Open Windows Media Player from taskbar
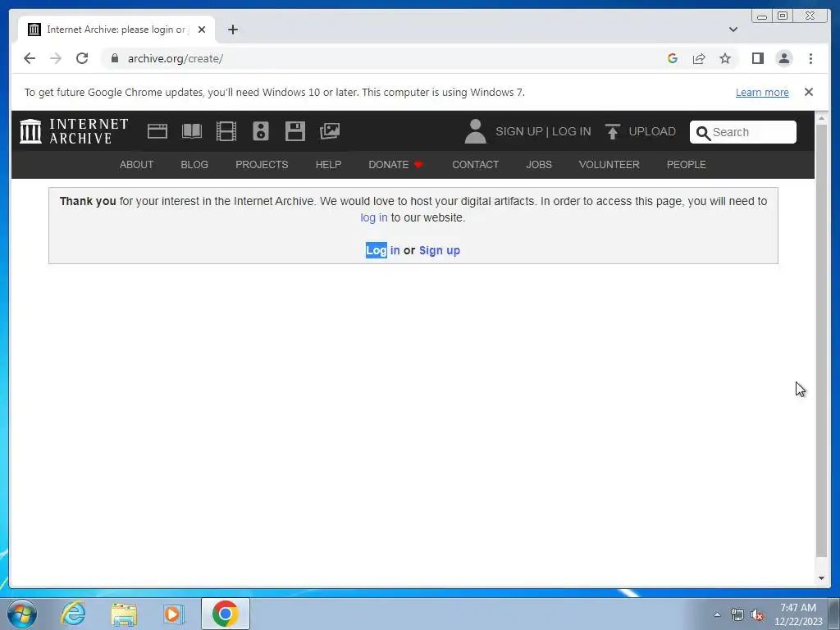Image resolution: width=840 pixels, height=630 pixels. (x=174, y=614)
